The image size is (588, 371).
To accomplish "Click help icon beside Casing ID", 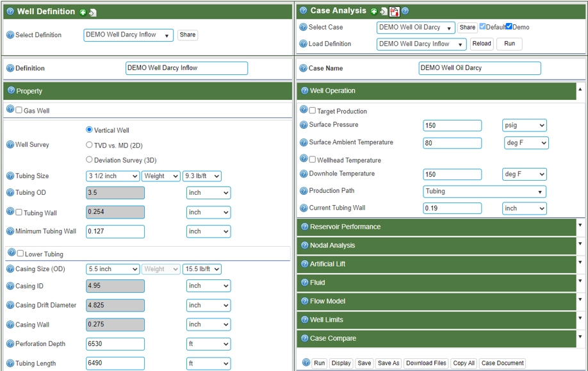I will pyautogui.click(x=10, y=286).
